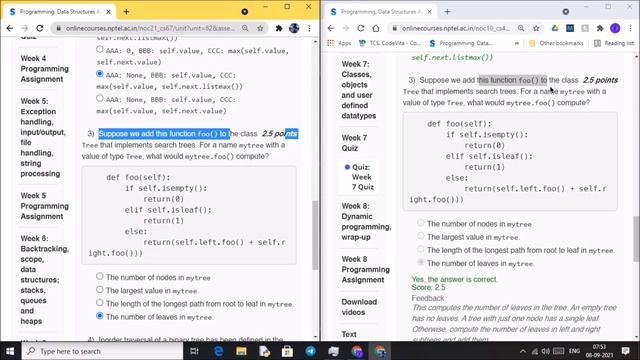Open new tab in right browser window
The image size is (640, 360).
tap(447, 12)
